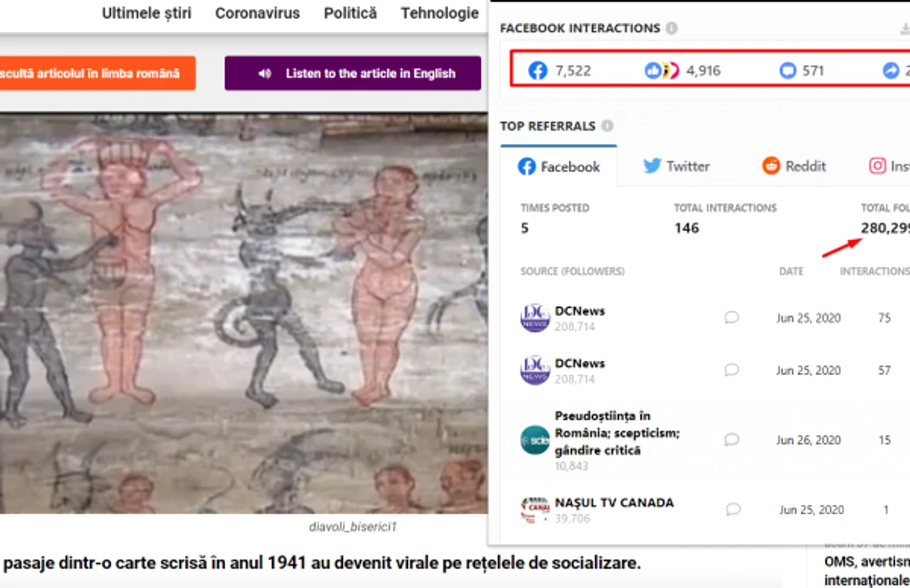The image size is (910, 588).
Task: Click the Facebook Interactions info icon
Action: click(x=672, y=28)
